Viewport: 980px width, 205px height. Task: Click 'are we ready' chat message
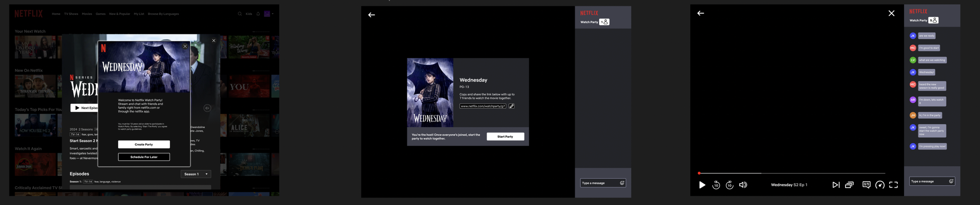tap(927, 36)
